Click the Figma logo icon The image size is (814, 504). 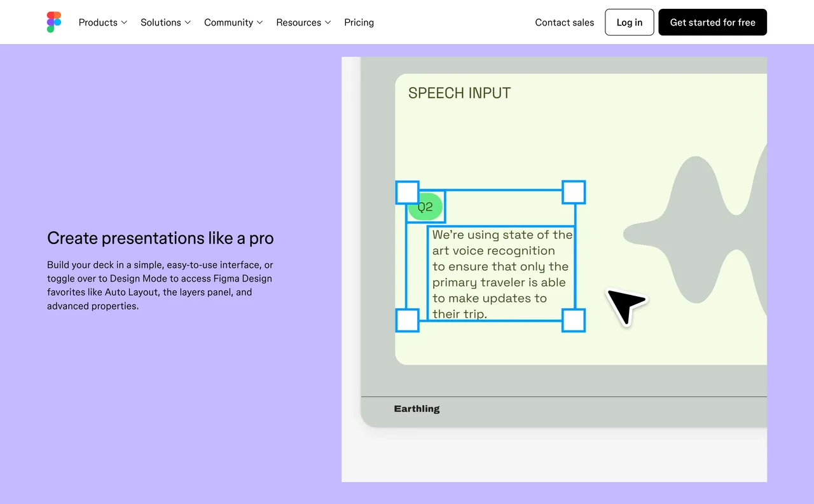[x=53, y=22]
